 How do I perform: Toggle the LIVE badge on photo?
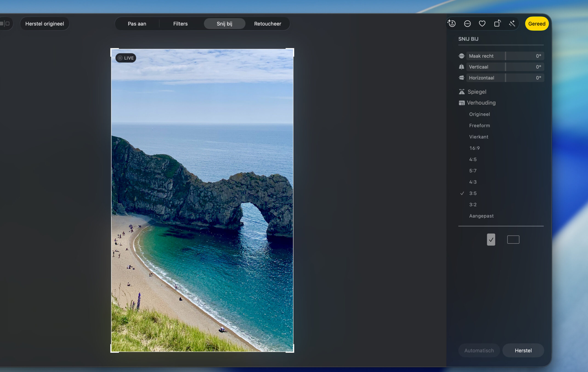(126, 58)
